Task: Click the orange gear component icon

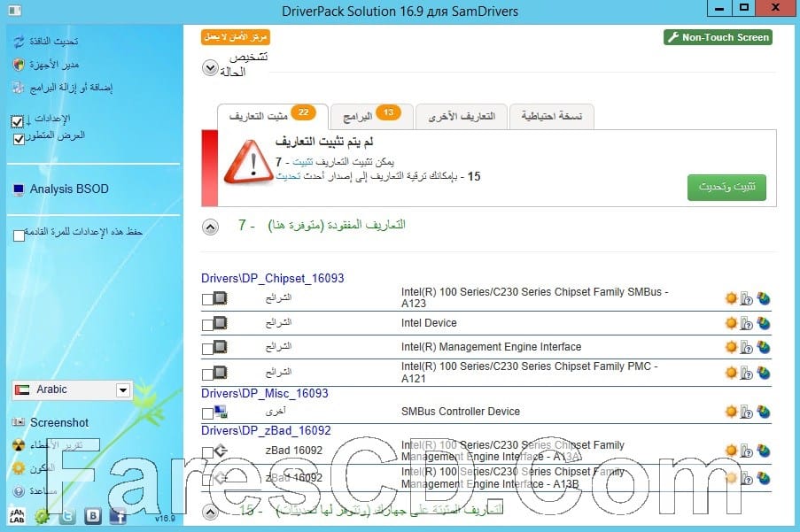Action: coord(19,468)
